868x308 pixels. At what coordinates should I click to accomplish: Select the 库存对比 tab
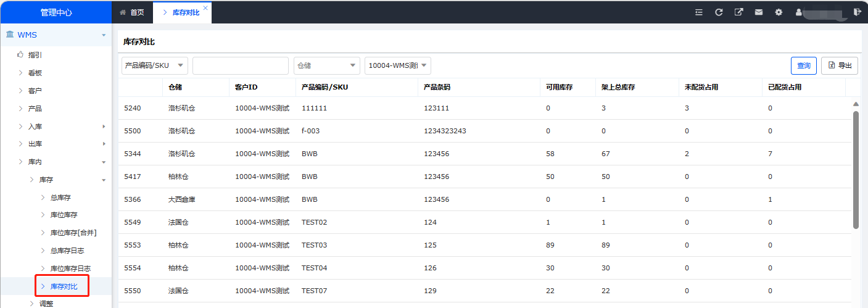181,12
